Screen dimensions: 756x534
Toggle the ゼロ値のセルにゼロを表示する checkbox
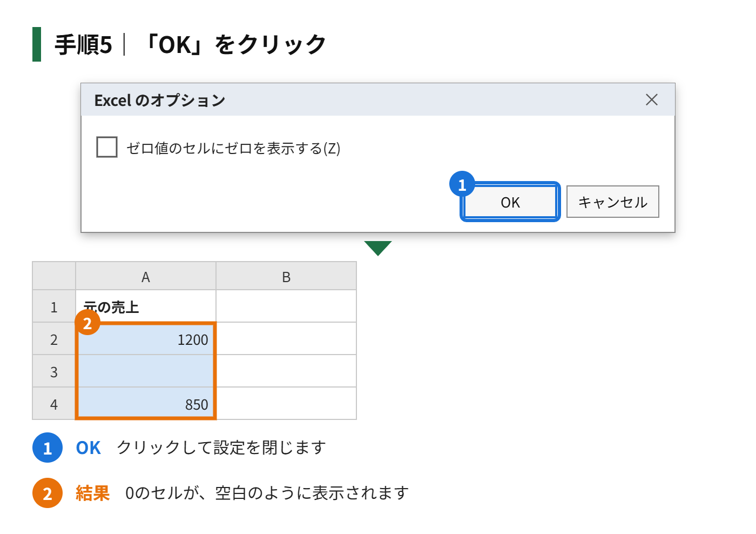pos(107,147)
